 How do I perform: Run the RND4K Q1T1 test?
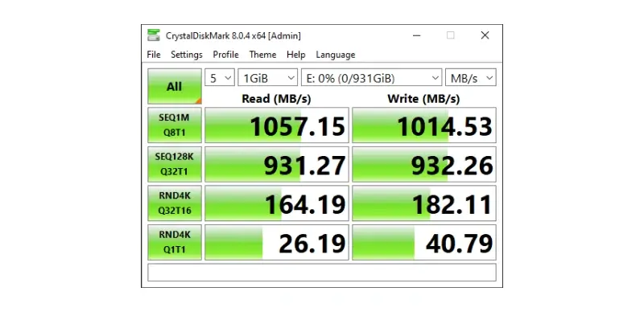pos(175,242)
